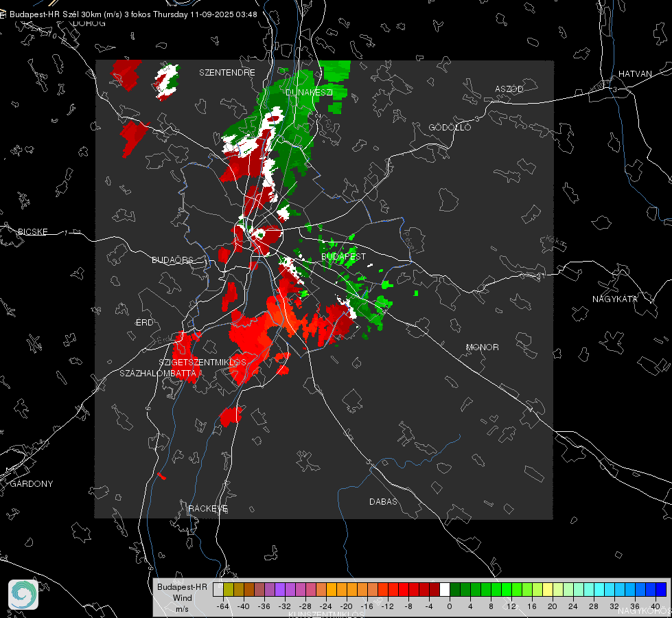Screen dimensions: 672x618
Task: Select the BUDAÖRS label
Action: click(x=173, y=260)
